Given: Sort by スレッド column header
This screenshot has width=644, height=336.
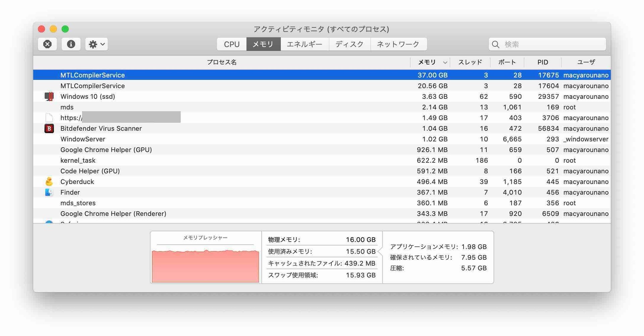Looking at the screenshot, I should 470,62.
